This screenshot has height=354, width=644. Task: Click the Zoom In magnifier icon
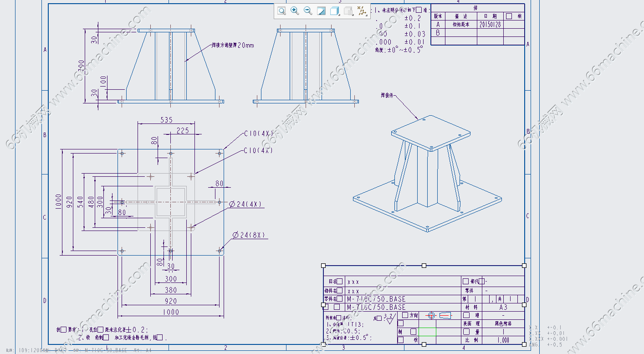tap(295, 11)
